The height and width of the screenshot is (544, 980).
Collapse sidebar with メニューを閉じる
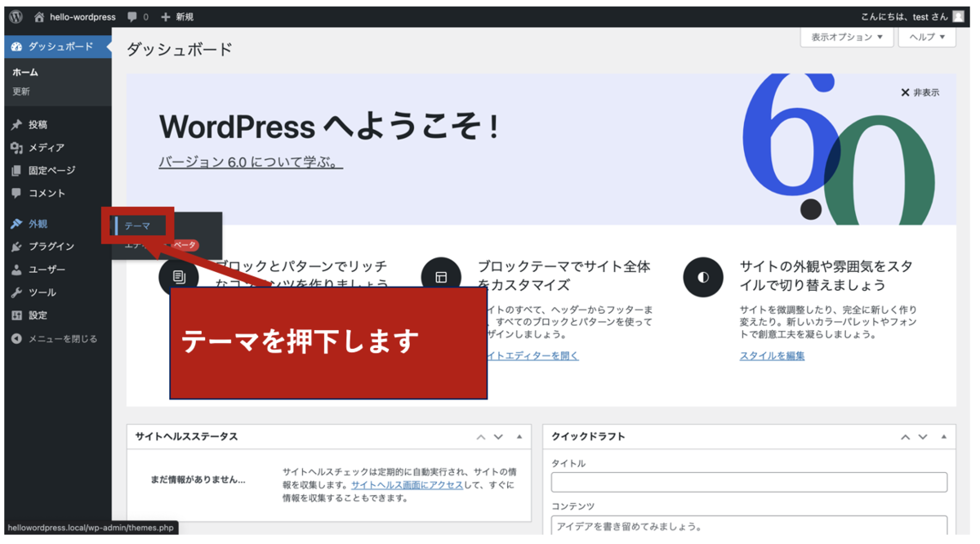[x=54, y=339]
